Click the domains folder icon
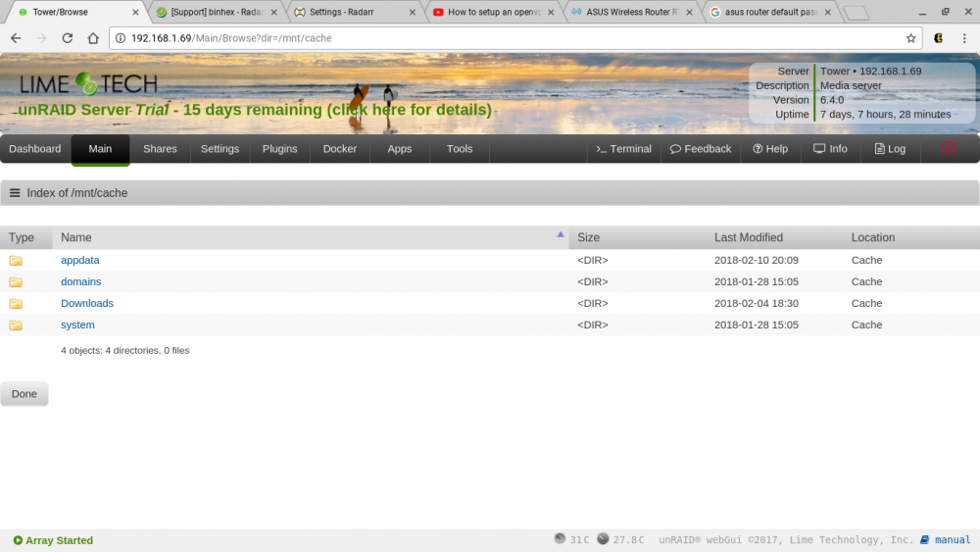980x552 pixels. 16,282
